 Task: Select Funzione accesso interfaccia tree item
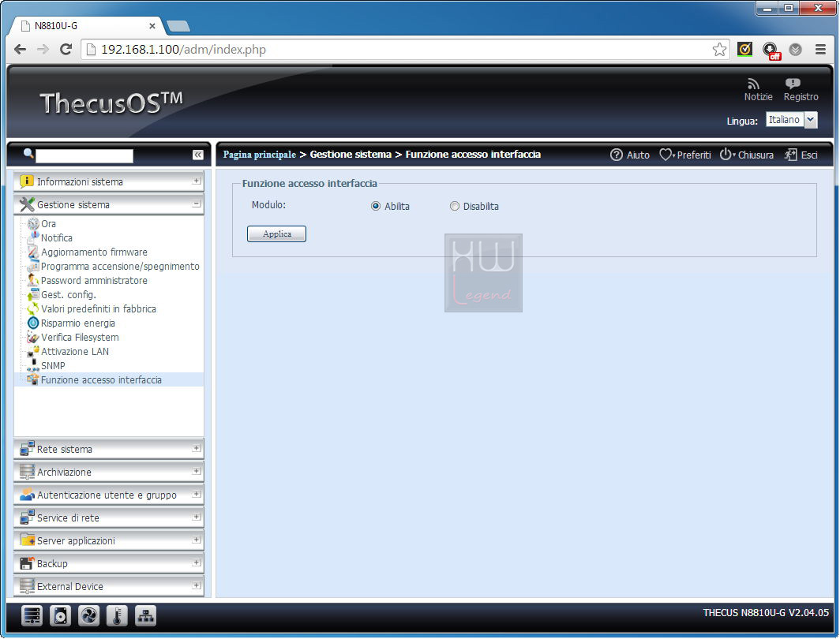click(x=101, y=380)
